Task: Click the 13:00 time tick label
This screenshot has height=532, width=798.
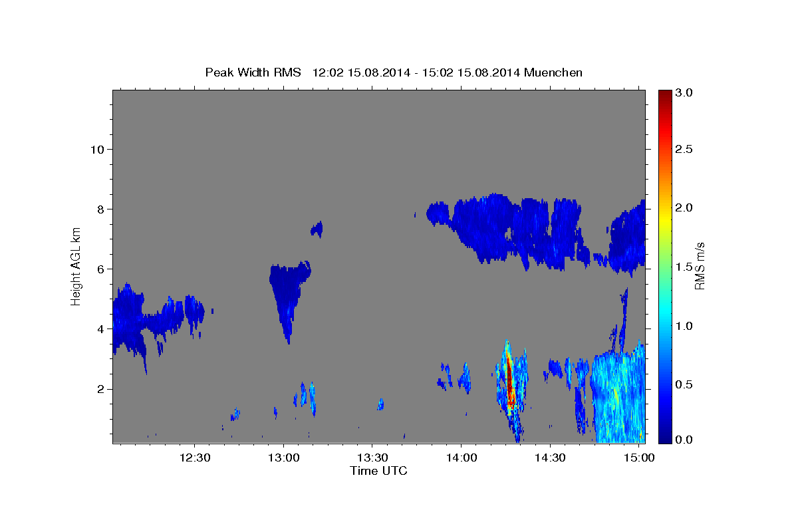Action: coord(283,458)
